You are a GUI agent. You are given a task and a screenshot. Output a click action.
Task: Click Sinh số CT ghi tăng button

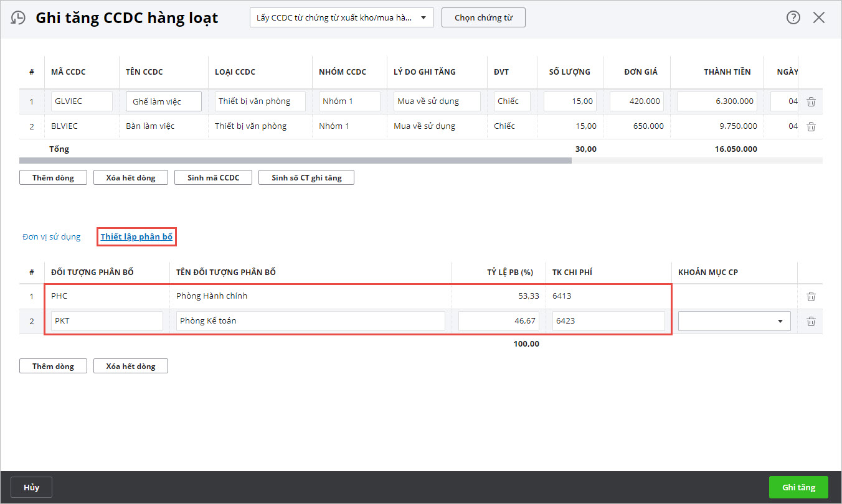pos(306,177)
